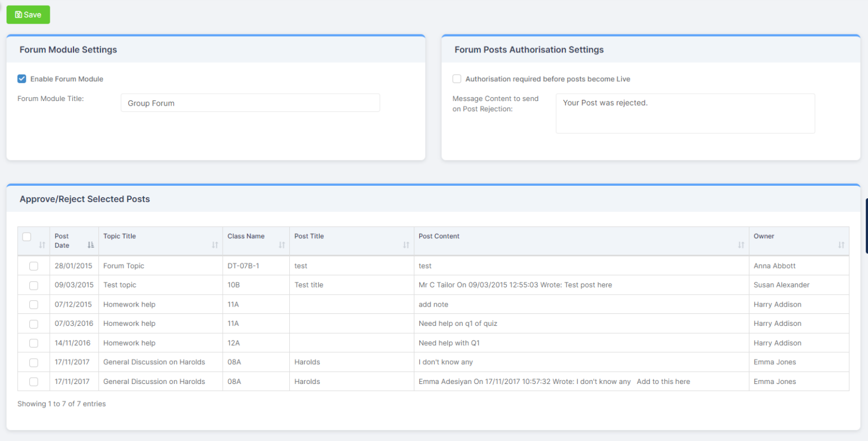Viewport: 868px width, 441px height.
Task: Enable authorisation required before posts become Live
Action: (x=457, y=78)
